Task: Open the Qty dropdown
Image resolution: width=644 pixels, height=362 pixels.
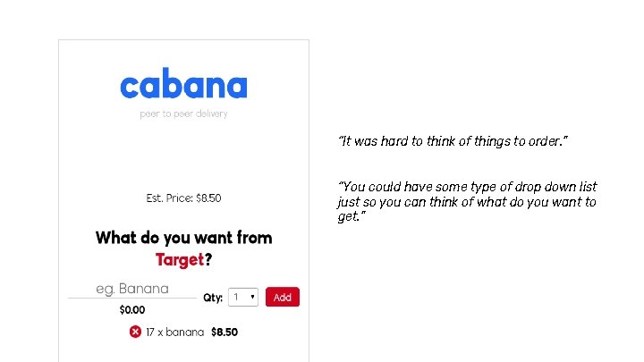Action: (243, 297)
